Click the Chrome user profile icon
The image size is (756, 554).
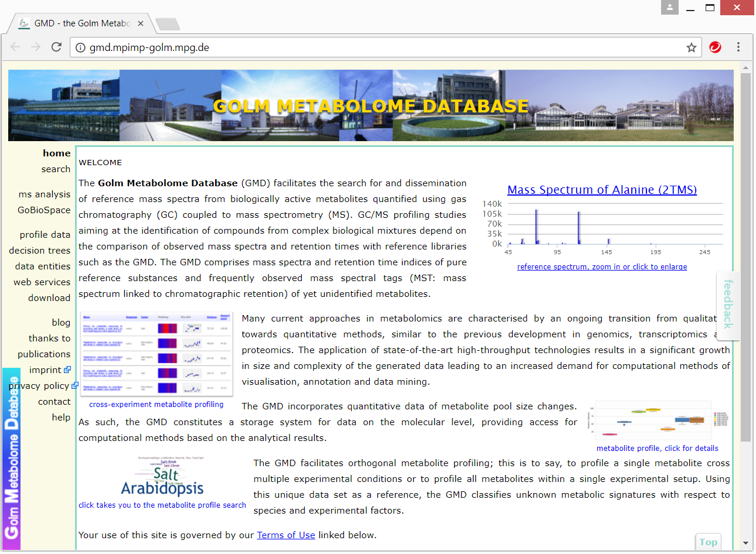coord(670,8)
